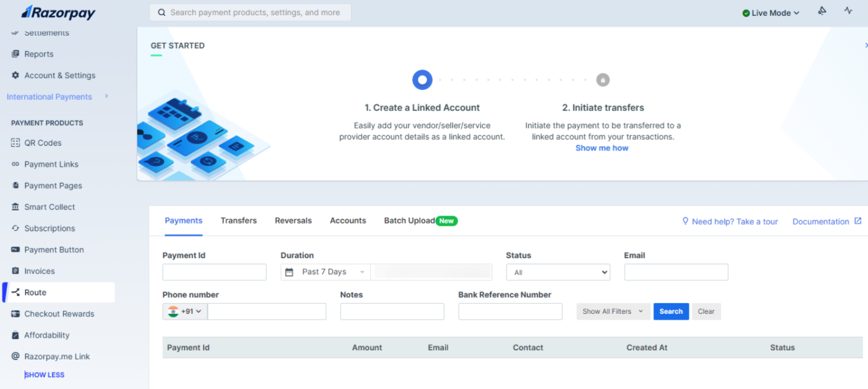Screen dimensions: 868x389
Task: Click the Phone number input field
Action: (x=267, y=311)
